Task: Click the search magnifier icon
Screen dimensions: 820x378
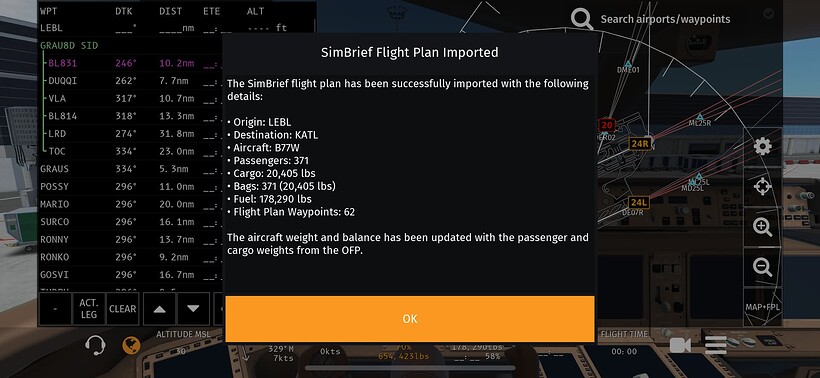Action: coord(582,19)
